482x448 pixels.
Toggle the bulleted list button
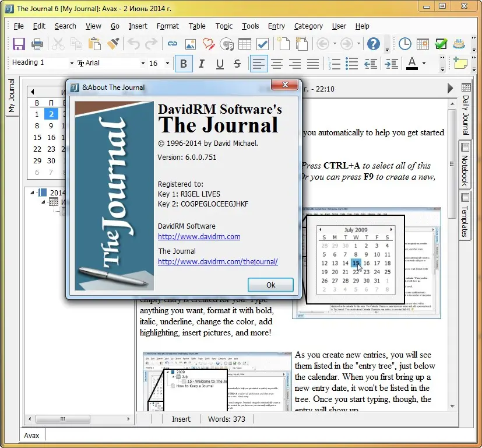(351, 64)
